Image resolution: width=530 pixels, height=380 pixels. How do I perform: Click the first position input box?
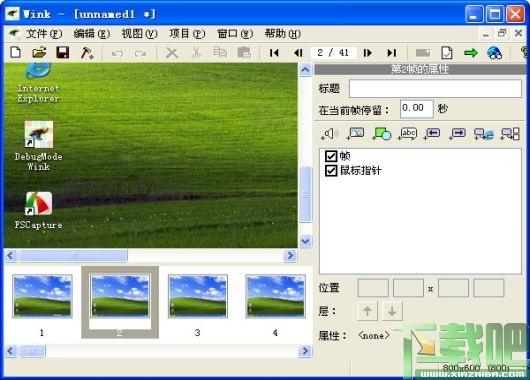click(x=373, y=288)
